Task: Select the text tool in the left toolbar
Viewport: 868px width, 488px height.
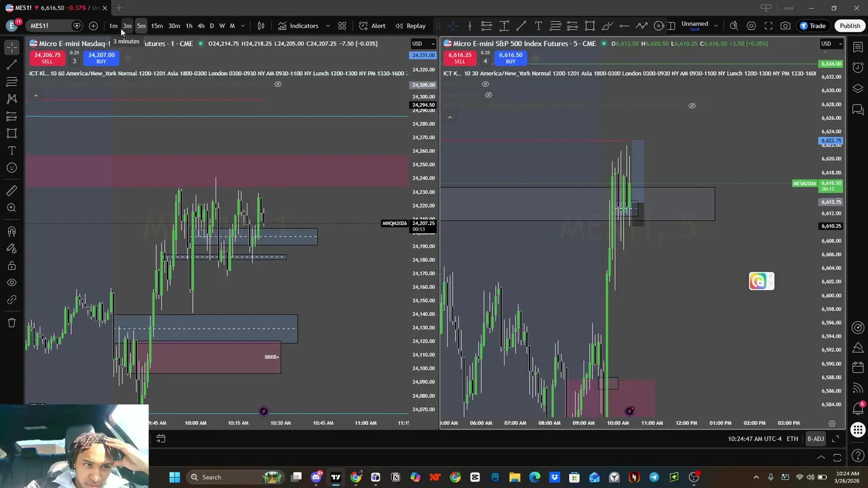Action: pyautogui.click(x=12, y=150)
